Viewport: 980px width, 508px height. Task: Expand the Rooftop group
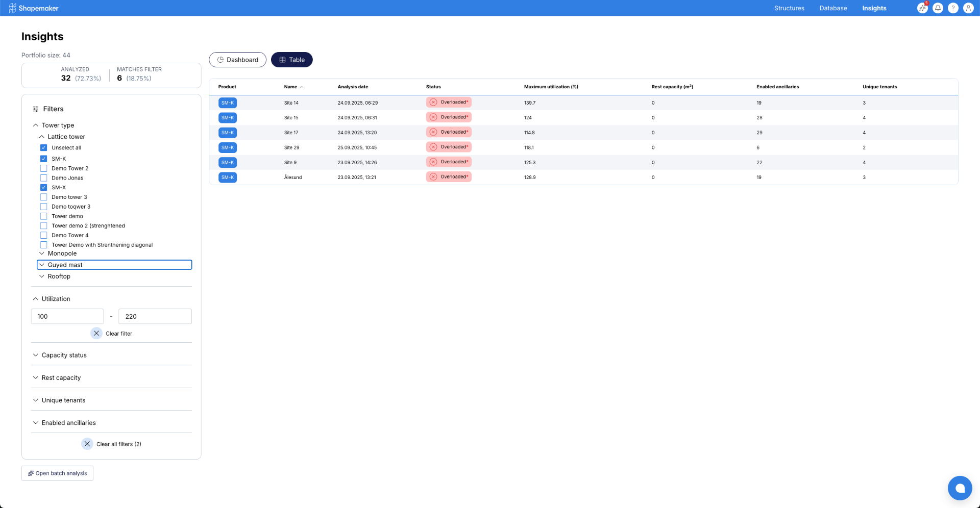pos(42,276)
